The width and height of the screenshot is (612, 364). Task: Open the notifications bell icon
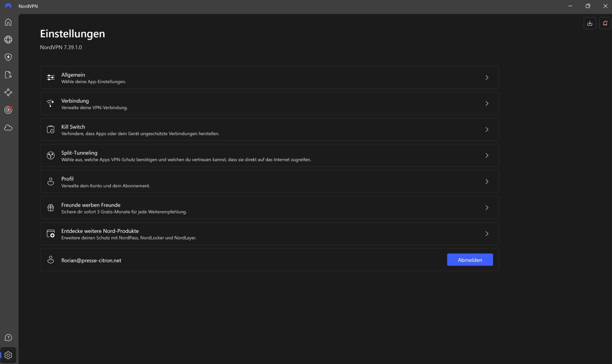pos(605,23)
